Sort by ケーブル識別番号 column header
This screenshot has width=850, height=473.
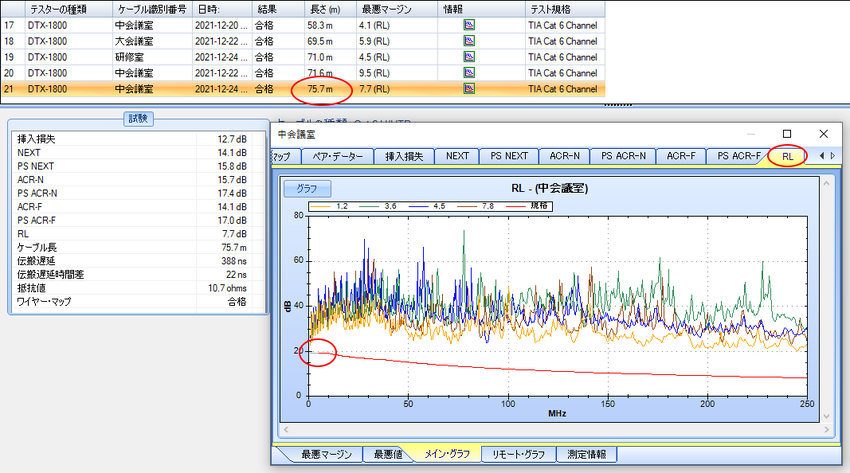pos(152,9)
